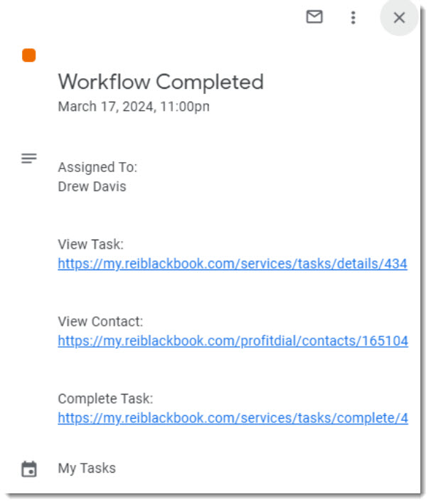
Task: Close the event details popup
Action: [399, 18]
